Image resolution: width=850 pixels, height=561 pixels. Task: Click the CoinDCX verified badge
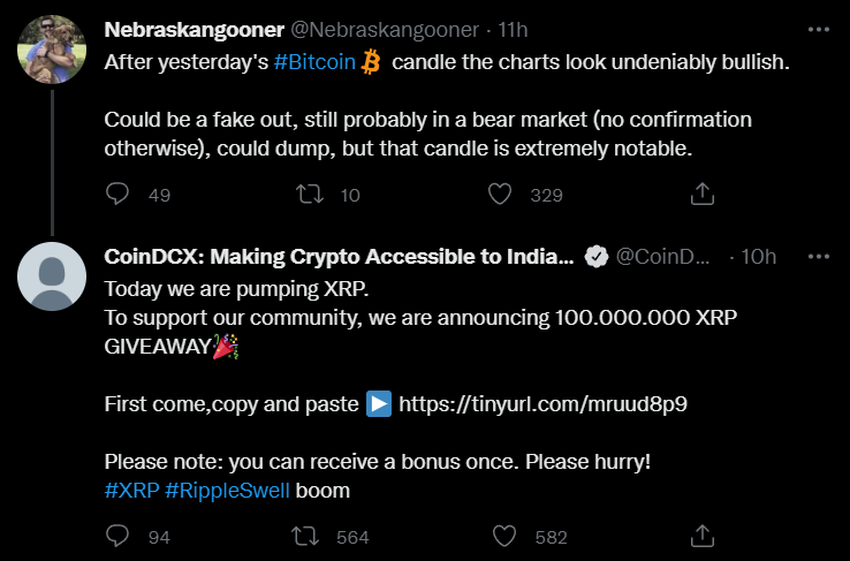pyautogui.click(x=596, y=257)
